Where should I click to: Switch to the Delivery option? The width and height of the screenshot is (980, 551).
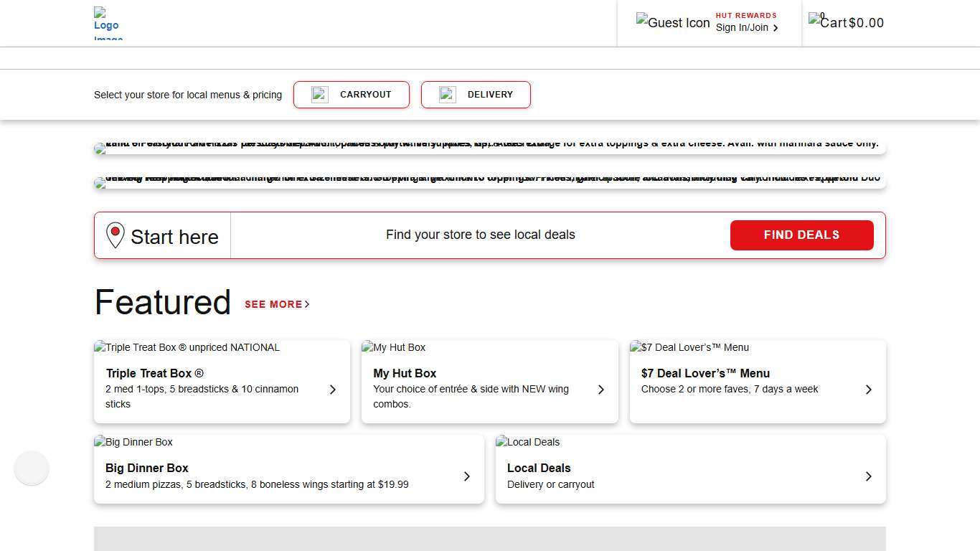pos(475,94)
